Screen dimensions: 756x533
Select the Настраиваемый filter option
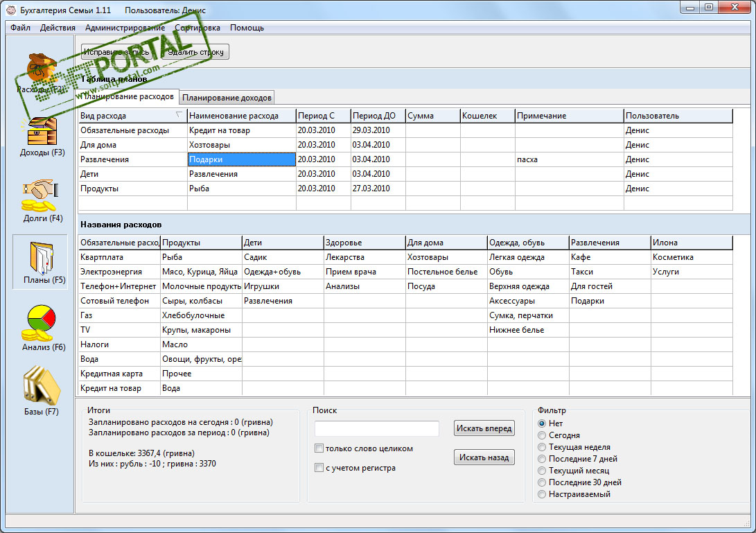pyautogui.click(x=542, y=494)
